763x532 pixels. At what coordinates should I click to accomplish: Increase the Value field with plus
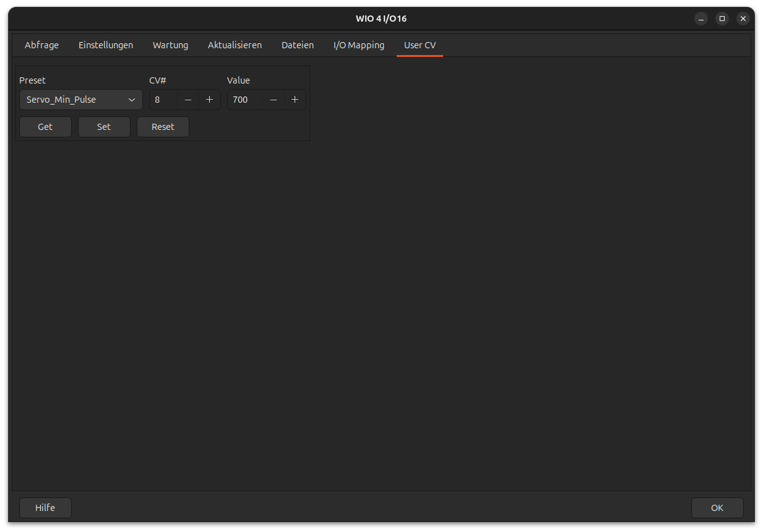(295, 100)
